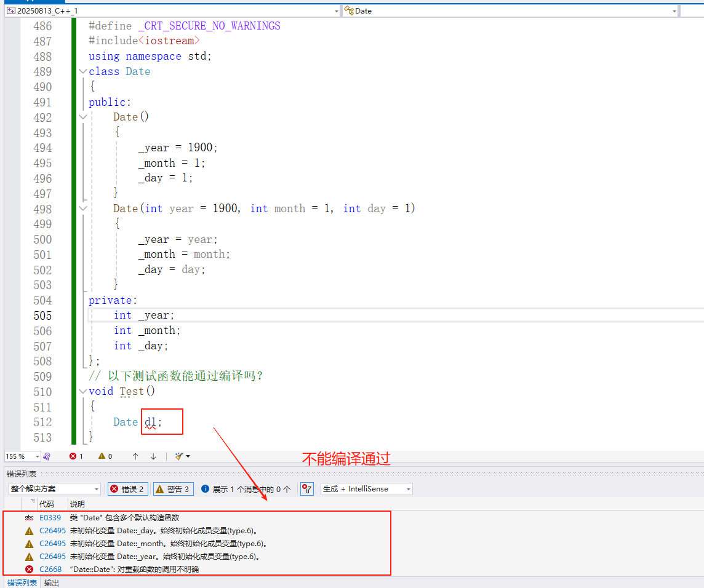Open the 整个解决方案 scope dropdown
Viewport: 704px width, 588px height.
(x=54, y=489)
